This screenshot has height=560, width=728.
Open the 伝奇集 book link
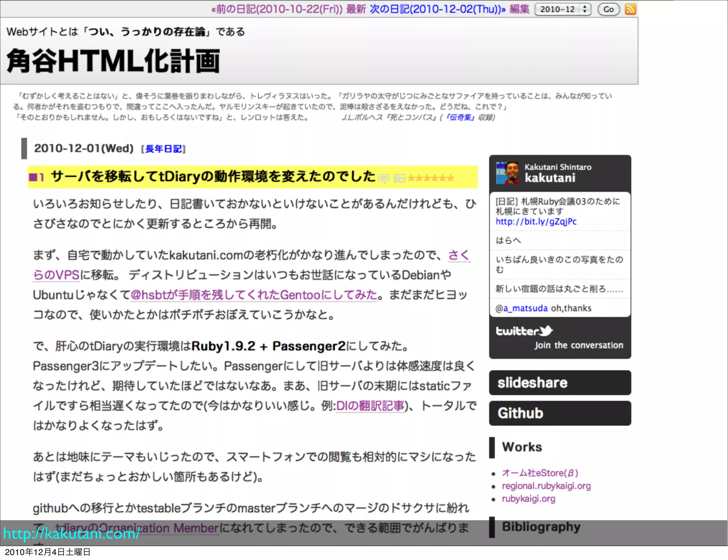pyautogui.click(x=460, y=117)
